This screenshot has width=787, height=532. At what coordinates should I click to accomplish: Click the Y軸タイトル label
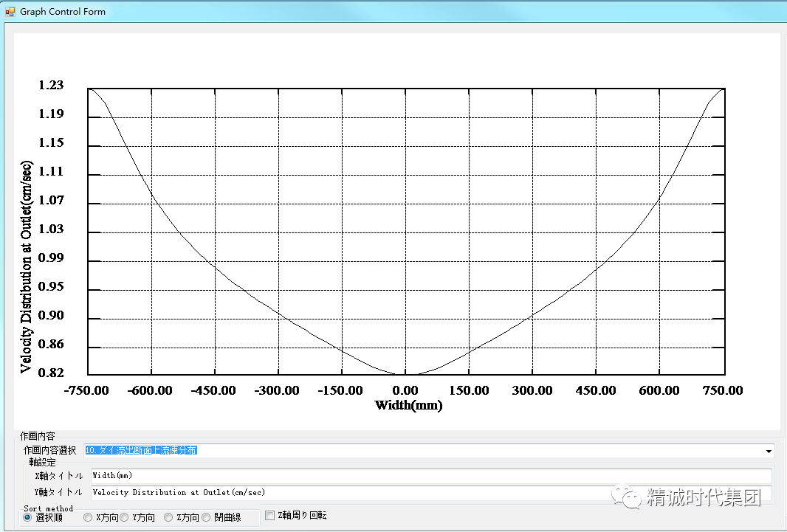(x=59, y=492)
